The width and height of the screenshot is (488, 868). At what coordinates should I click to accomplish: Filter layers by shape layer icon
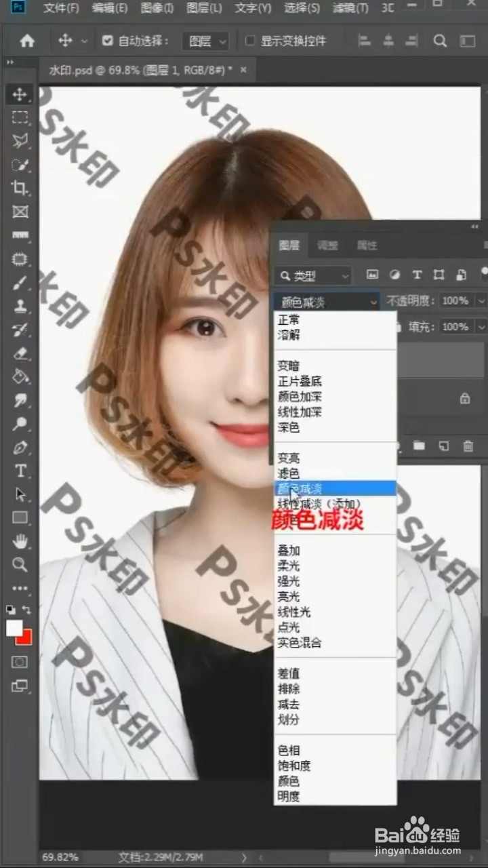click(x=439, y=275)
